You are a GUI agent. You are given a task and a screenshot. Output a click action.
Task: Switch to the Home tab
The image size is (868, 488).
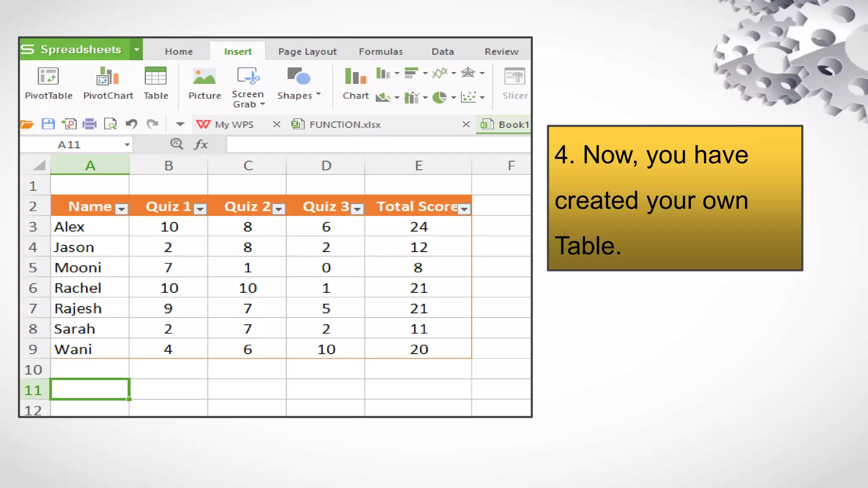tap(179, 52)
